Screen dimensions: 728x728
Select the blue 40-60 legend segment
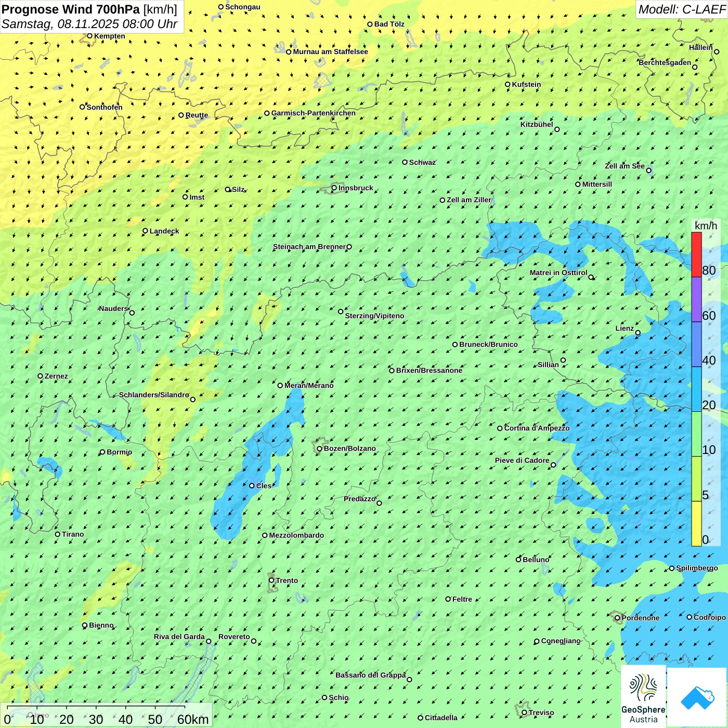point(696,345)
